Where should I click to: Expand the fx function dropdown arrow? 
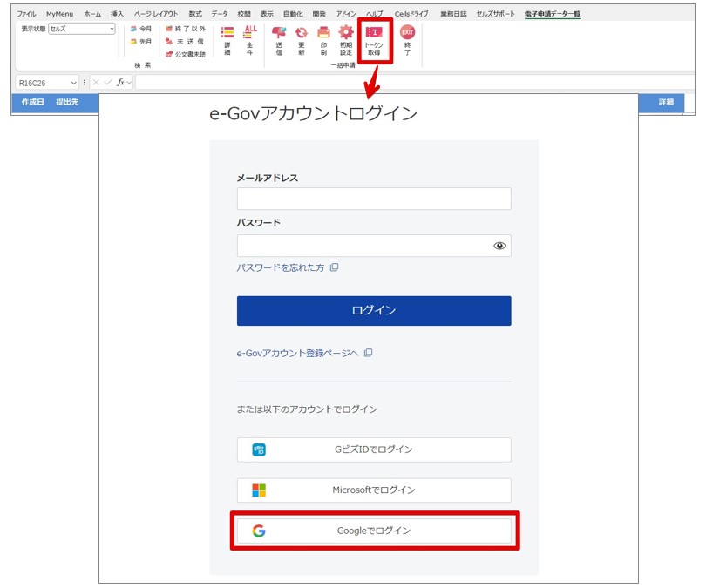129,83
